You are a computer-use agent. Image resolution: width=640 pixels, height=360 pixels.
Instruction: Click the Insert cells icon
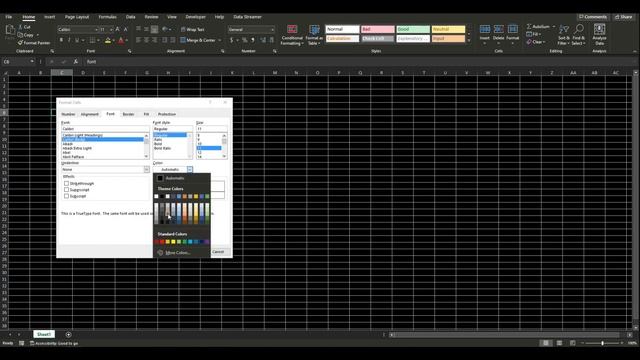coord(484,29)
